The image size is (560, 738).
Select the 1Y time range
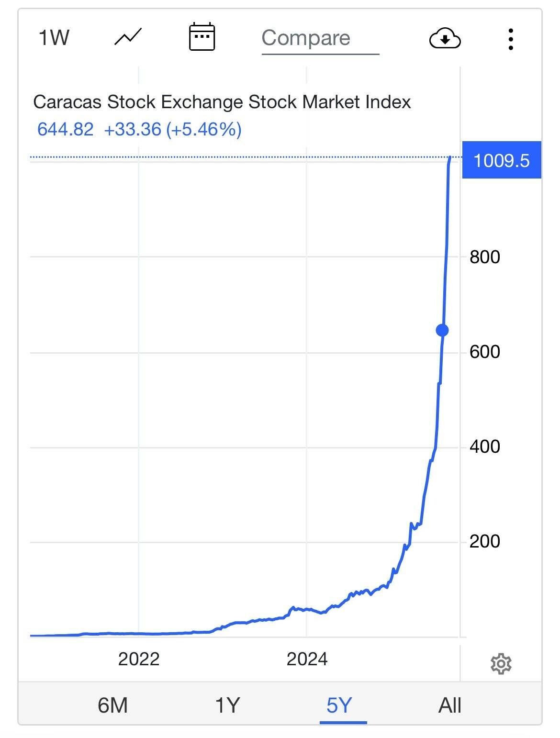coord(227,705)
